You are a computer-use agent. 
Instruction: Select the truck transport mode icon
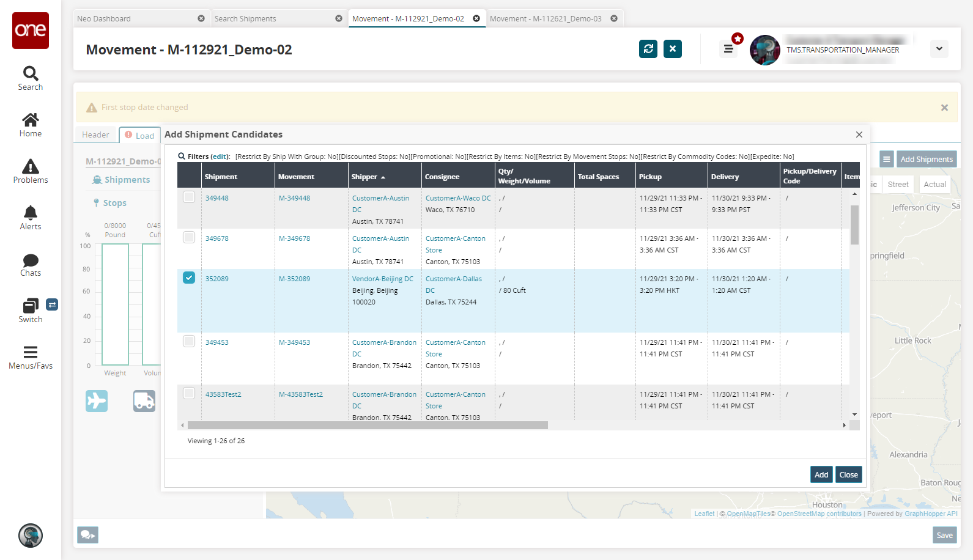144,401
